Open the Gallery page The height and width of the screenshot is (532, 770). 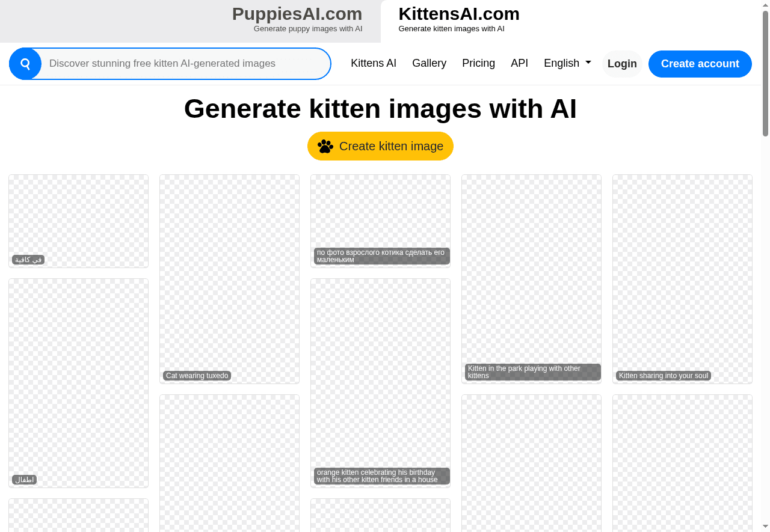[x=429, y=63]
